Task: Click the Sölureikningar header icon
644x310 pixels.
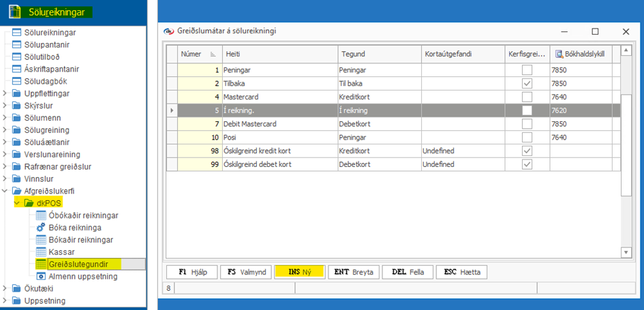Action: coord(14,12)
